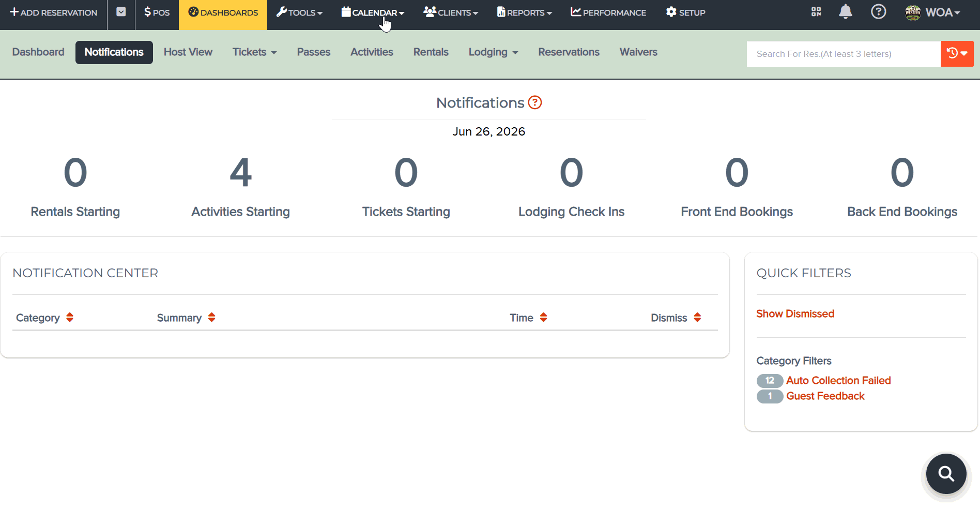Open the Reservations tab
This screenshot has height=509, width=980.
(x=569, y=52)
